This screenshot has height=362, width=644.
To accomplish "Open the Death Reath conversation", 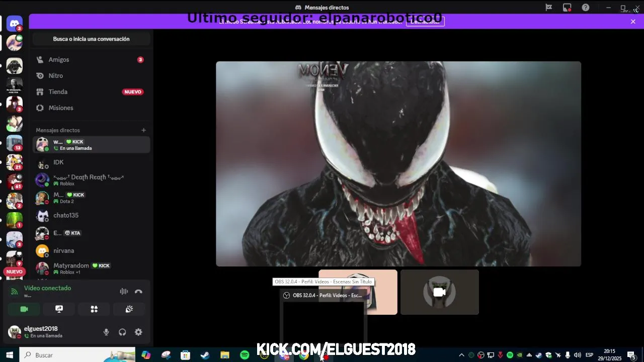I will (91, 180).
